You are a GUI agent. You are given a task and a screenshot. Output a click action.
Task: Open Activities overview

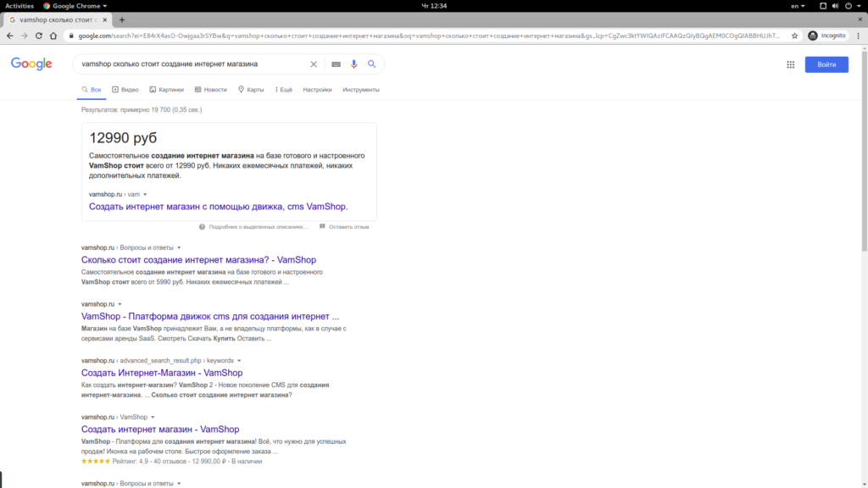(x=19, y=6)
